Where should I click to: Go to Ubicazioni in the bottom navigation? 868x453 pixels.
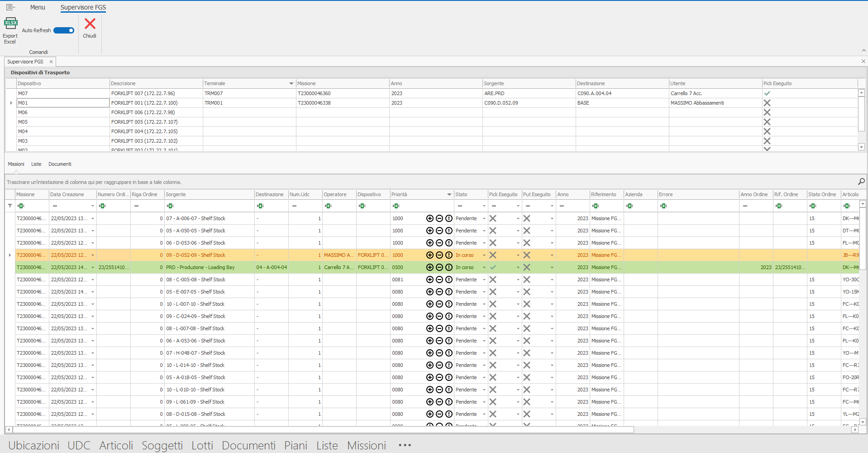[x=34, y=445]
